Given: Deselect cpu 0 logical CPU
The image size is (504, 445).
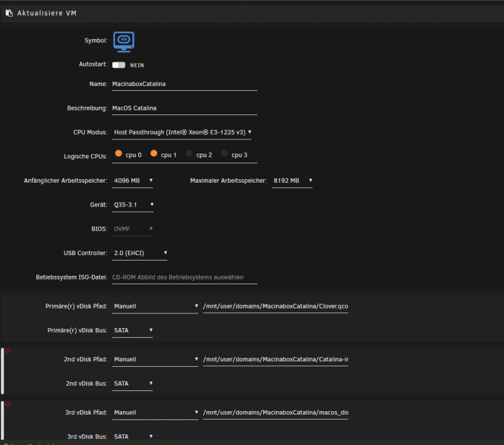Looking at the screenshot, I should 118,154.
